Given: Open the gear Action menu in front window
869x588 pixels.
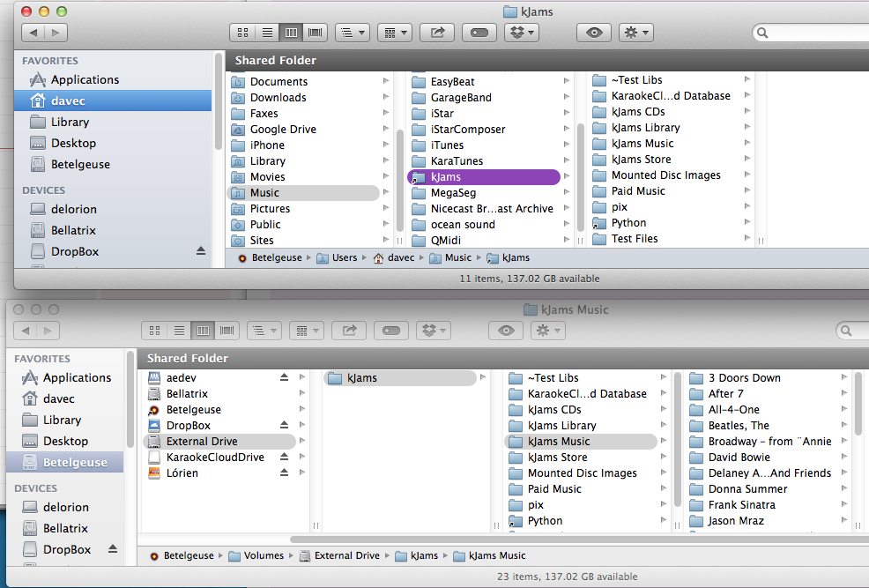Looking at the screenshot, I should (x=635, y=33).
